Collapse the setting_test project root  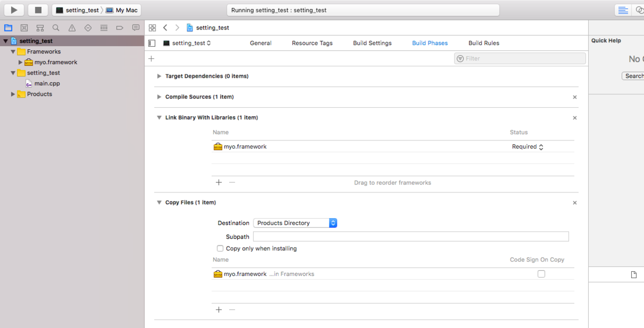(5, 41)
